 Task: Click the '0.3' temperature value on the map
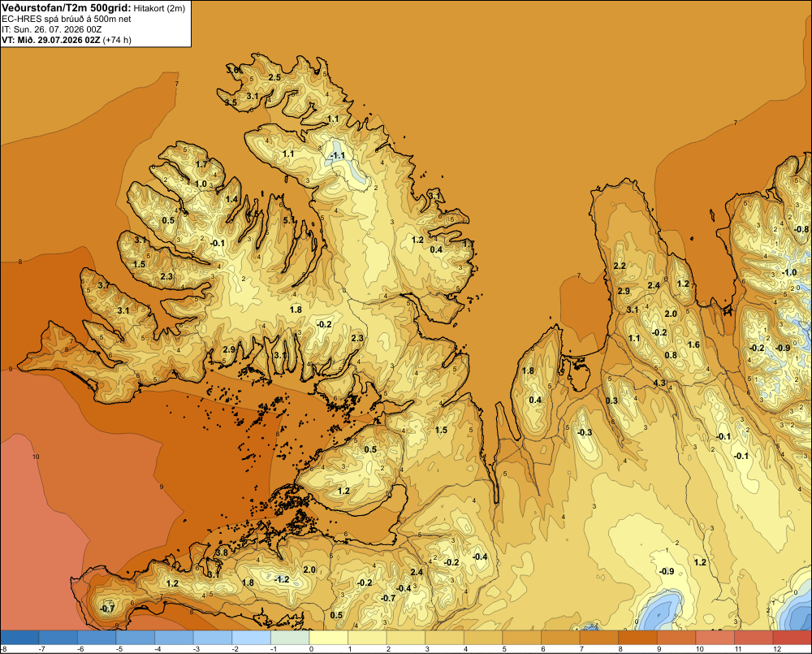click(x=611, y=401)
